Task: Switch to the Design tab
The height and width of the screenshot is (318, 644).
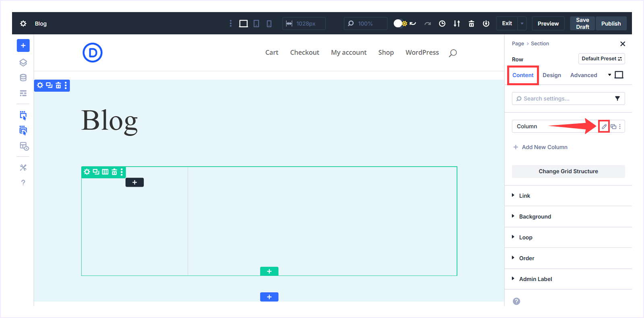Action: click(x=552, y=75)
